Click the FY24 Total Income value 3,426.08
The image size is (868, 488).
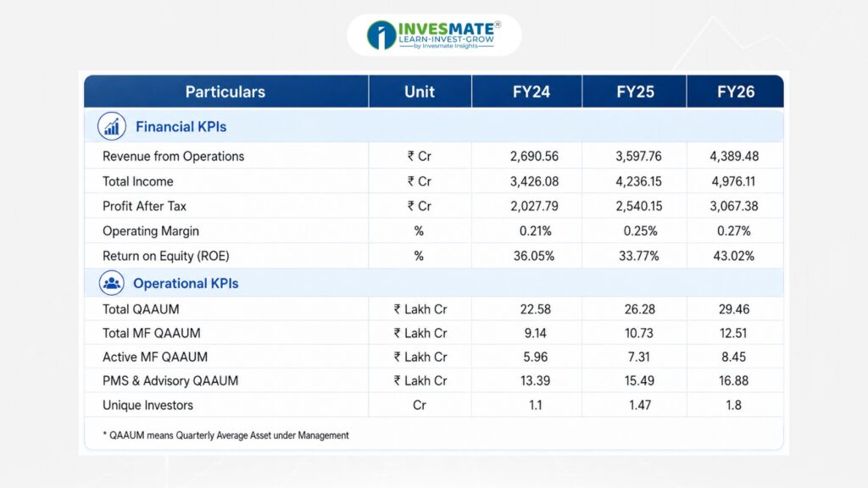(534, 181)
